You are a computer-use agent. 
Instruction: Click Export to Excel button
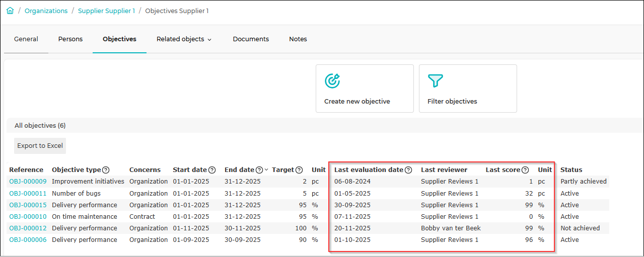[x=40, y=146]
